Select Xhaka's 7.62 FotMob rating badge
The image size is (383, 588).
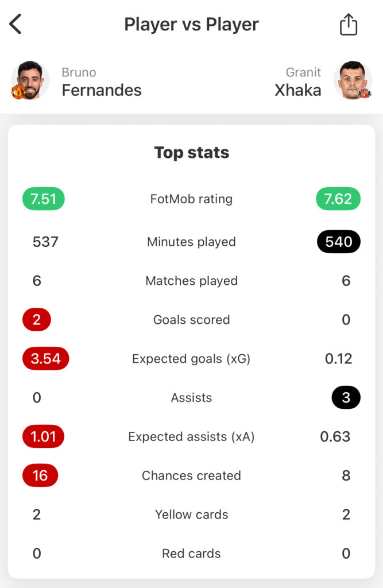point(338,199)
